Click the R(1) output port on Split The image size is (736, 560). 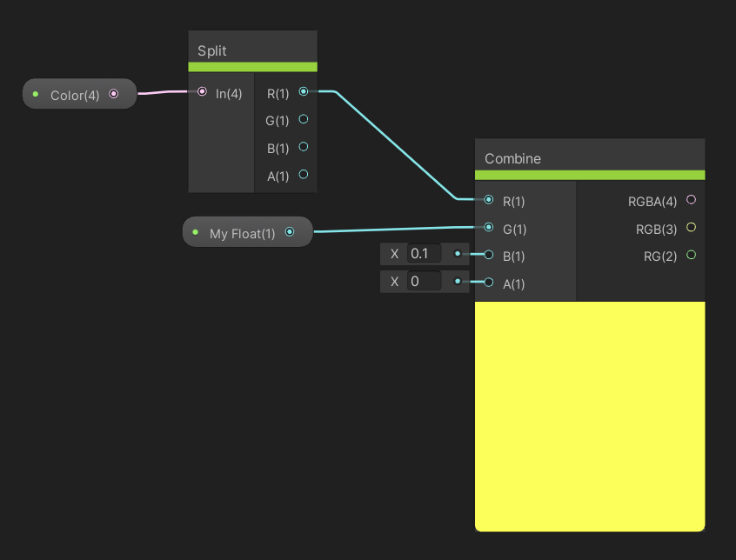[303, 91]
